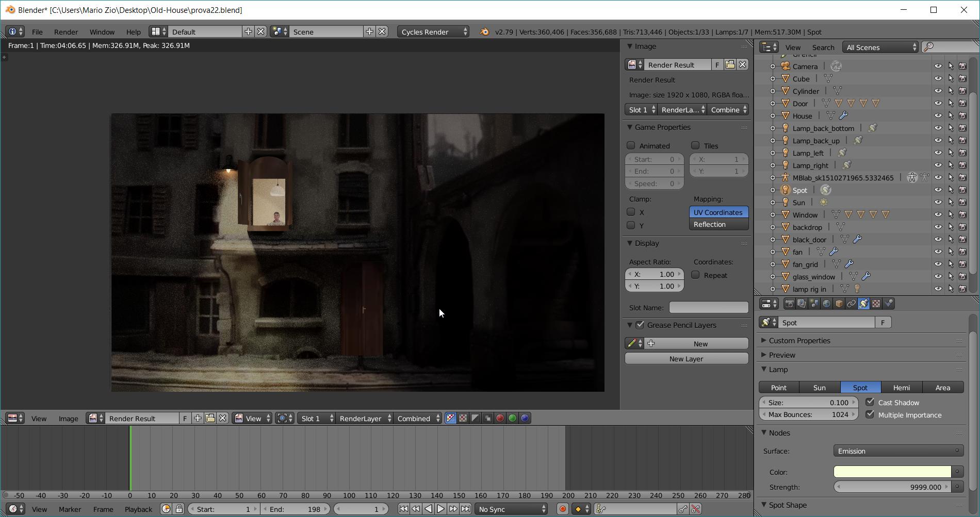Disable rendering for the Spot lamp

point(963,190)
